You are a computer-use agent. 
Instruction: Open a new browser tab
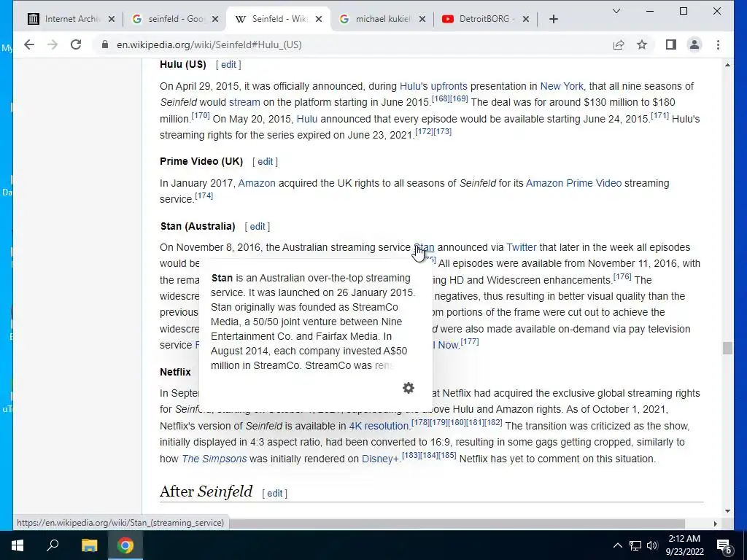pyautogui.click(x=554, y=19)
